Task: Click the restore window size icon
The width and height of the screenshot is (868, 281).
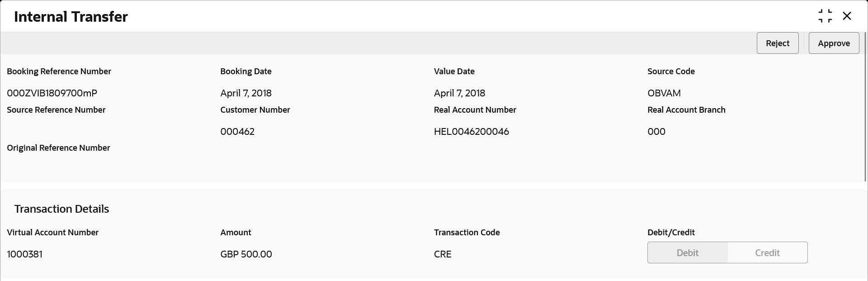Action: (x=826, y=15)
